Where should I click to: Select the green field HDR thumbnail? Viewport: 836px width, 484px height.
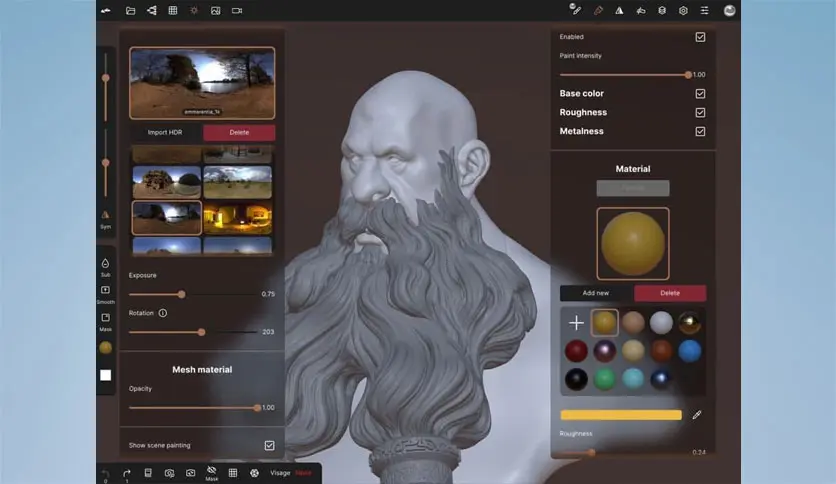238,182
